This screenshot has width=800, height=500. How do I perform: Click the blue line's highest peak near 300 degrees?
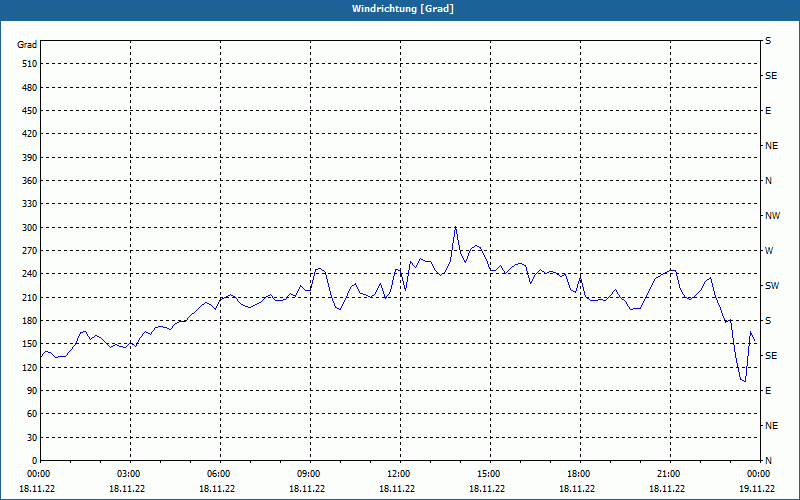click(455, 227)
